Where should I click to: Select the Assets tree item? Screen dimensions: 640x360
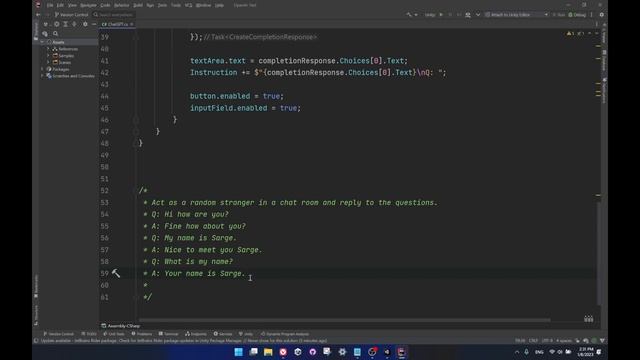pyautogui.click(x=58, y=42)
